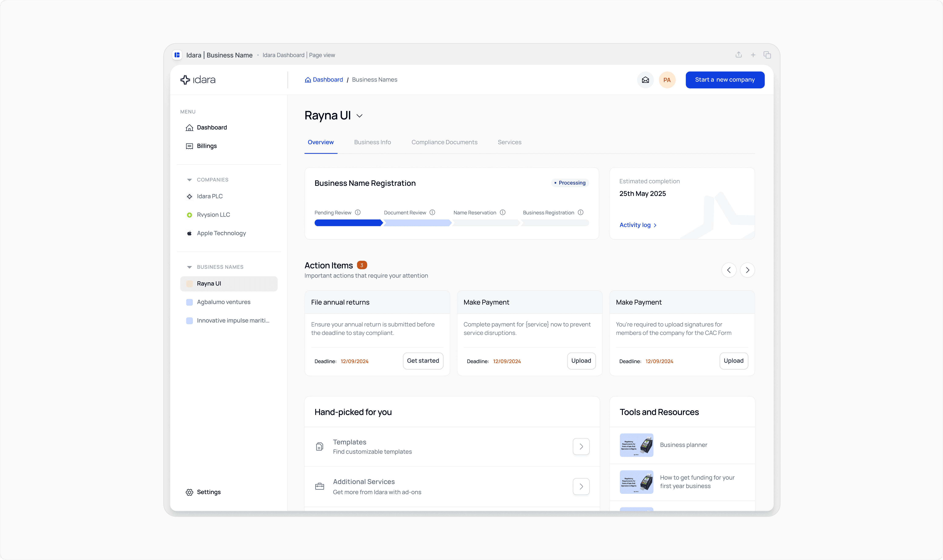Collapse the BUSINESS NAMES sidebar section

pyautogui.click(x=189, y=267)
